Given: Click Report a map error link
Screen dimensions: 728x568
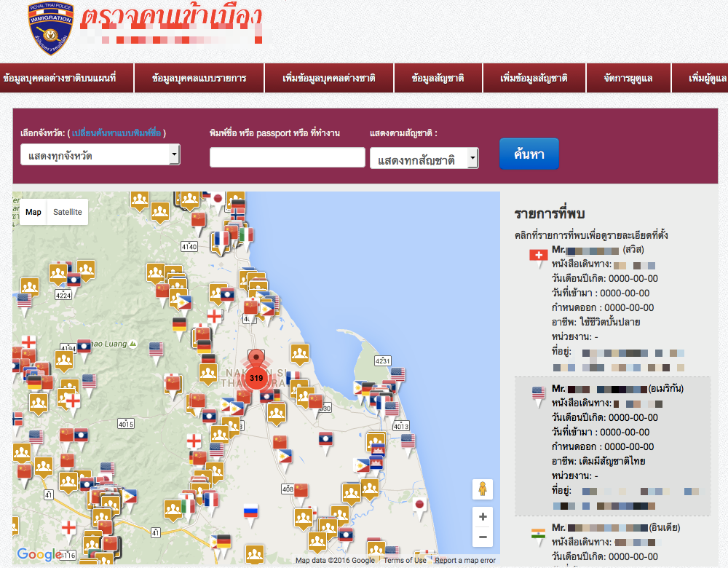Looking at the screenshot, I should (x=464, y=561).
